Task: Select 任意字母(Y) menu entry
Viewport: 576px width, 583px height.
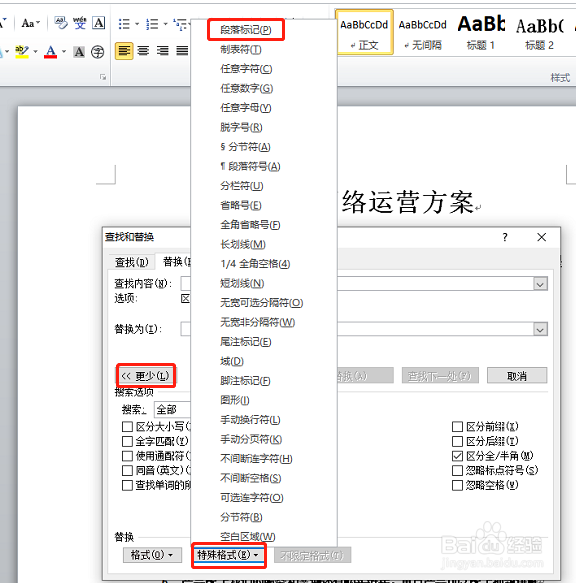Action: [246, 108]
